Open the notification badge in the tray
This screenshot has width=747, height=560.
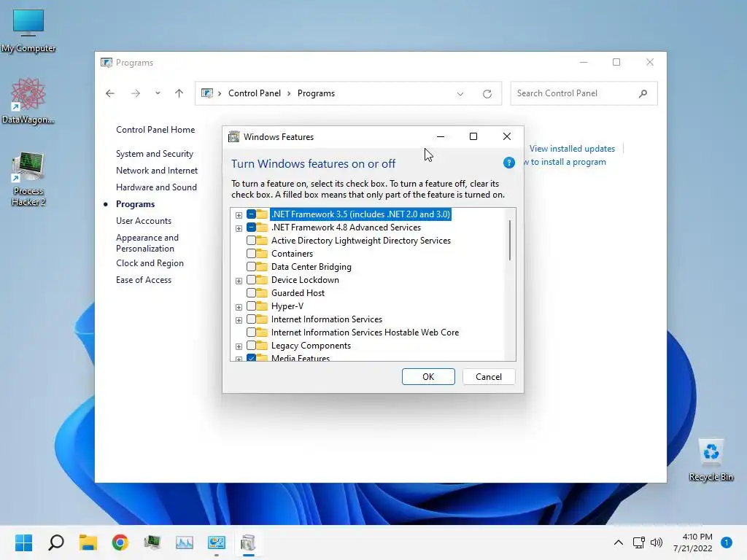(x=727, y=542)
